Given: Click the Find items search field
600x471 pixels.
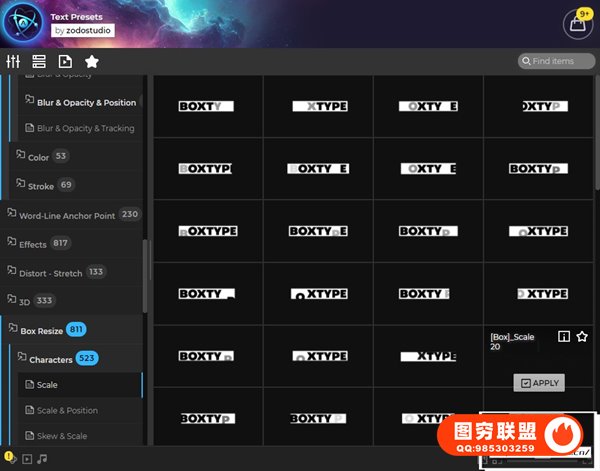Looking at the screenshot, I should pos(561,61).
